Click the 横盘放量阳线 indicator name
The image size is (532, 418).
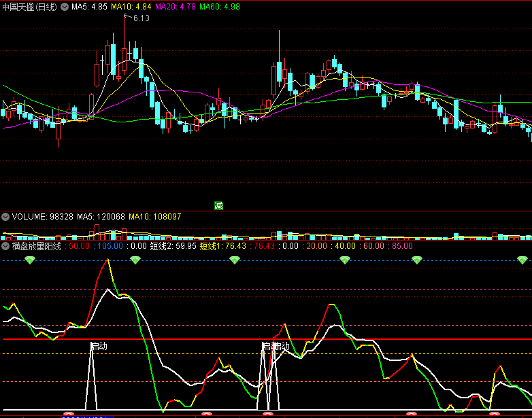[x=37, y=246]
